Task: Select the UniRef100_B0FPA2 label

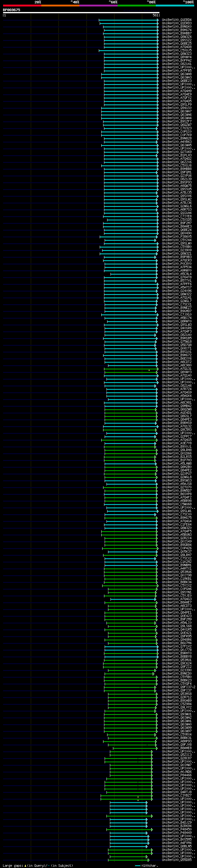Action: coord(177,61)
